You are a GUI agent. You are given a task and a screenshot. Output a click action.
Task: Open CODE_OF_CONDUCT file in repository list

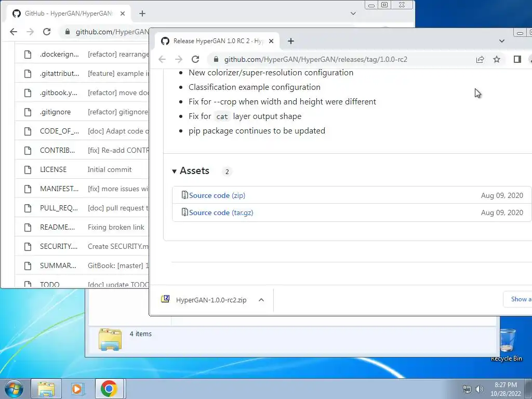tap(59, 131)
